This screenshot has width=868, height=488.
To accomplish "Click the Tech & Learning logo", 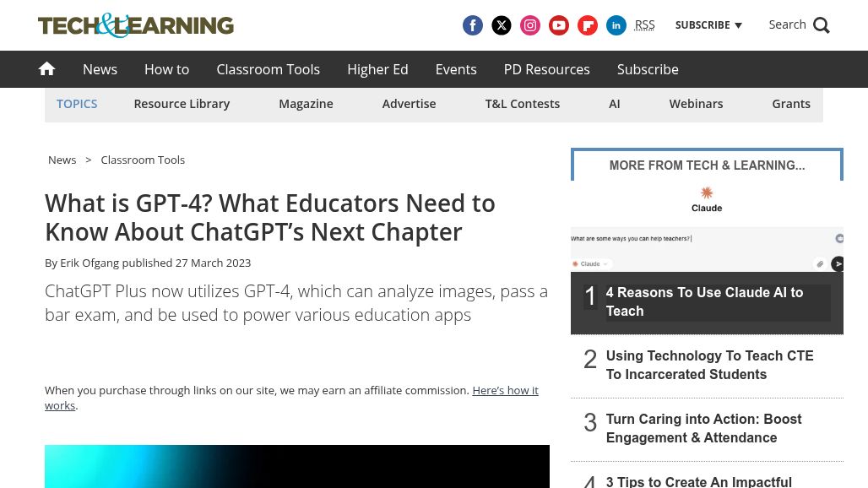I will point(136,25).
